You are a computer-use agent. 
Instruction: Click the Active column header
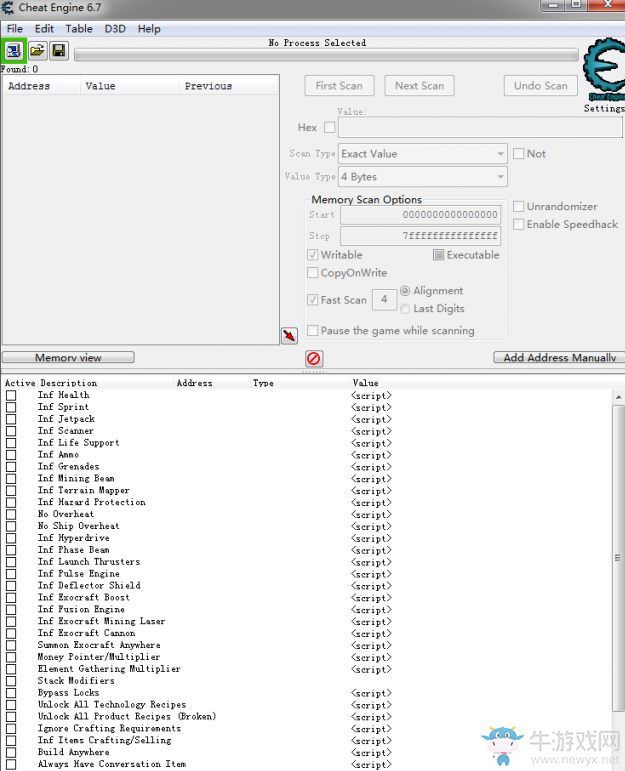click(20, 383)
